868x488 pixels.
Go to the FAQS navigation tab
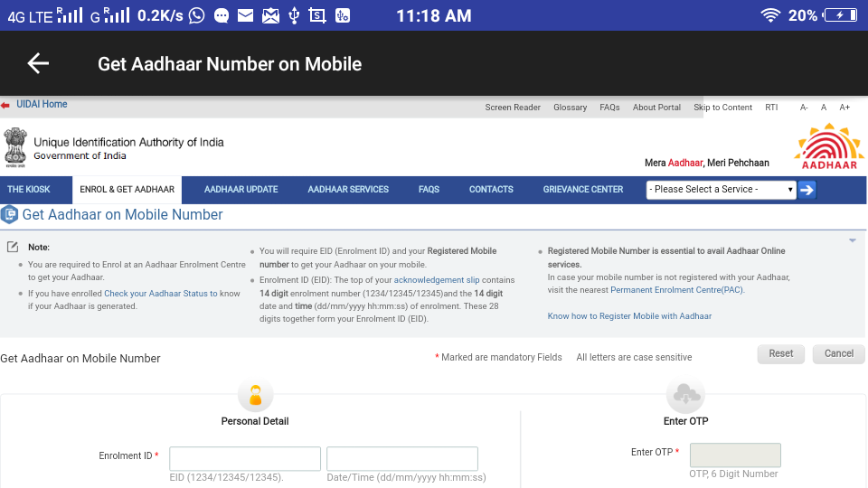429,189
